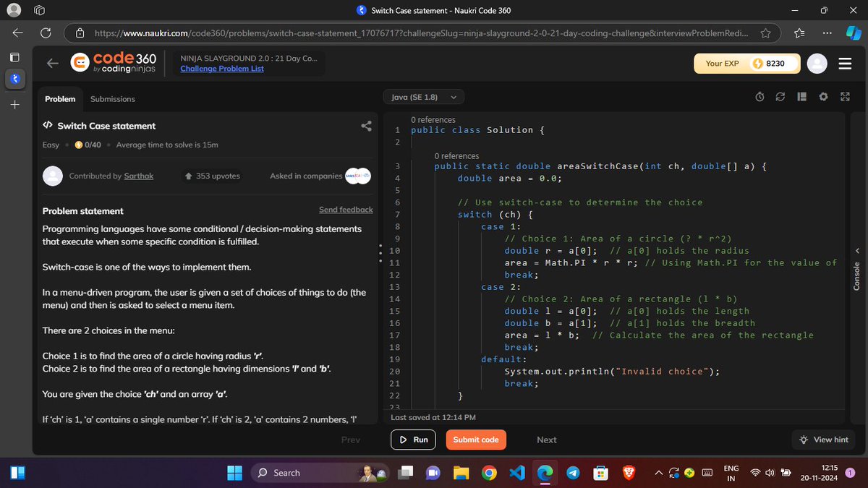Reload the browser page
The width and height of the screenshot is (868, 488).
pyautogui.click(x=45, y=33)
